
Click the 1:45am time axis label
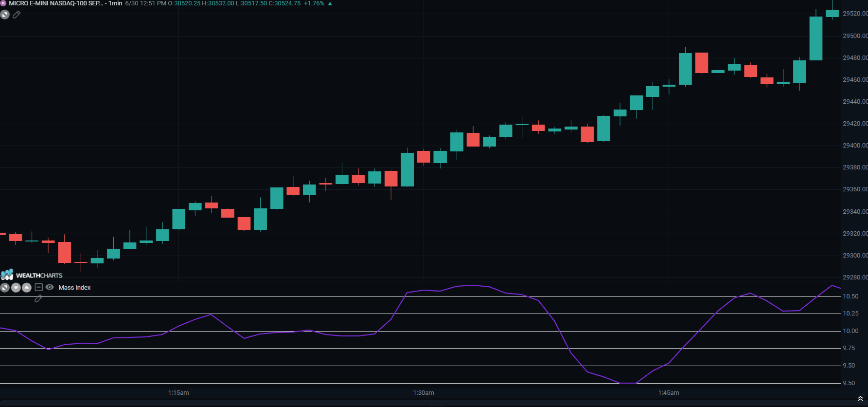coord(669,392)
